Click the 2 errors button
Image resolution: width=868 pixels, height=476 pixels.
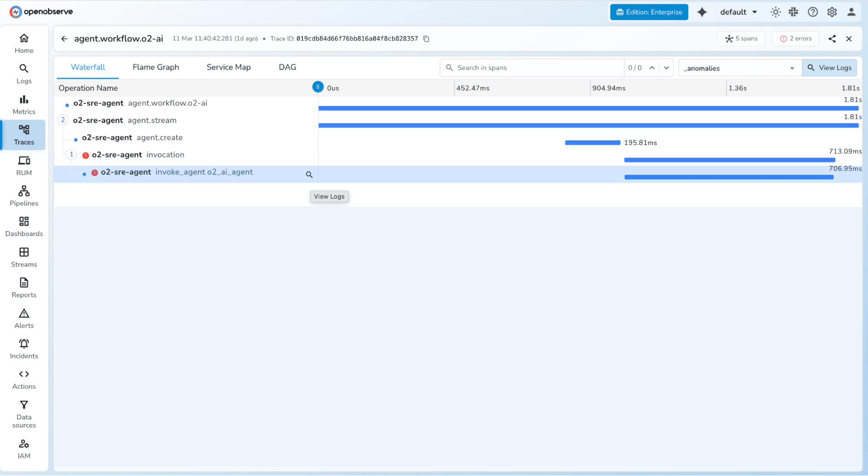coord(795,39)
